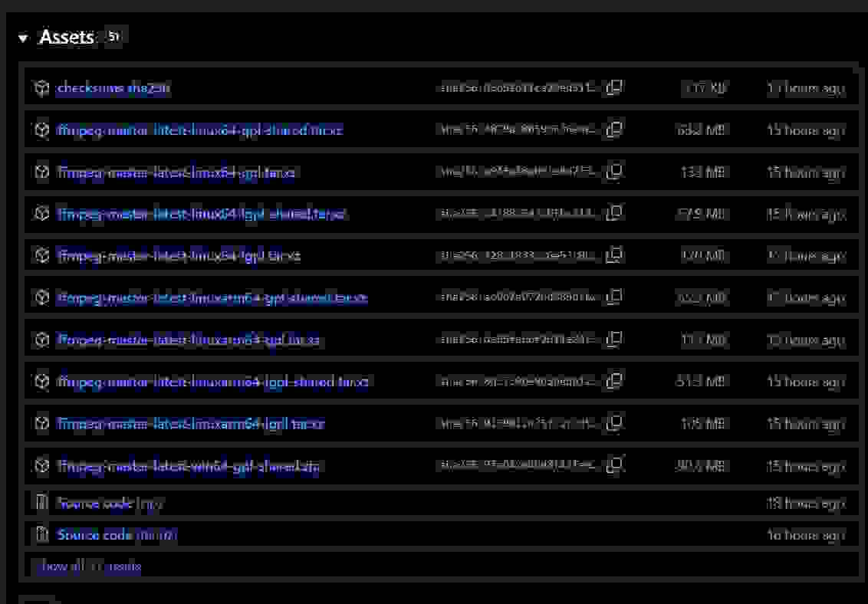Copy digest for linux64-lgpl-shared.tar.xz
Viewport: 868px width, 604px height.
[x=614, y=213]
